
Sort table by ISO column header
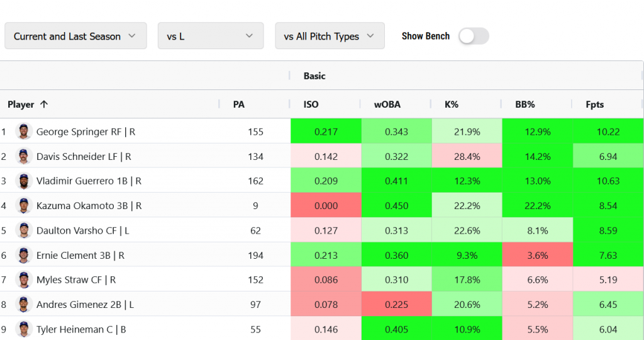click(311, 105)
